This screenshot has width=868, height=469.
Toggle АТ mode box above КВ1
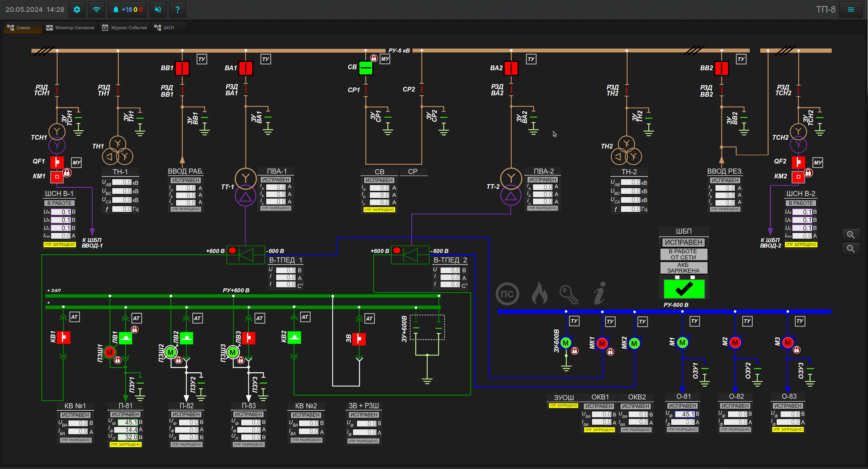(x=74, y=317)
